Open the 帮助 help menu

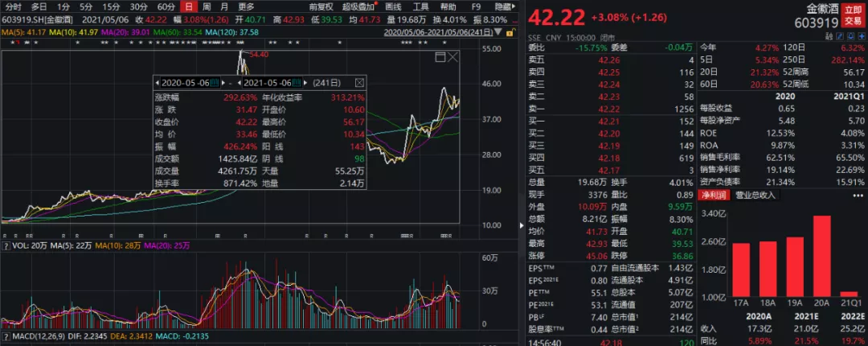coord(448,7)
